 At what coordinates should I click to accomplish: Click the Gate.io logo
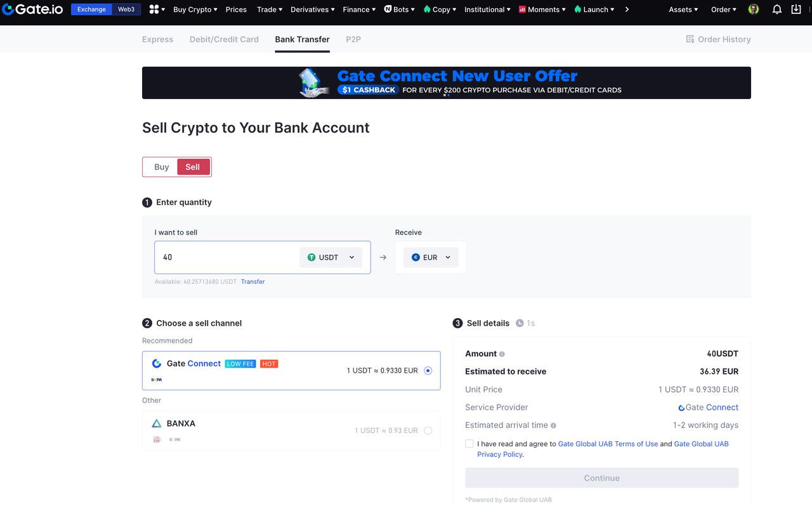pyautogui.click(x=33, y=10)
